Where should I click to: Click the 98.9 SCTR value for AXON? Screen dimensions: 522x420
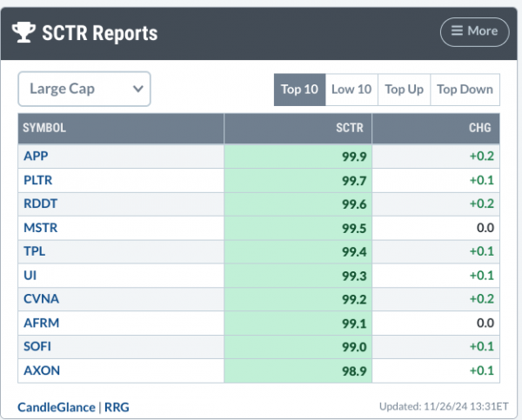coord(354,371)
